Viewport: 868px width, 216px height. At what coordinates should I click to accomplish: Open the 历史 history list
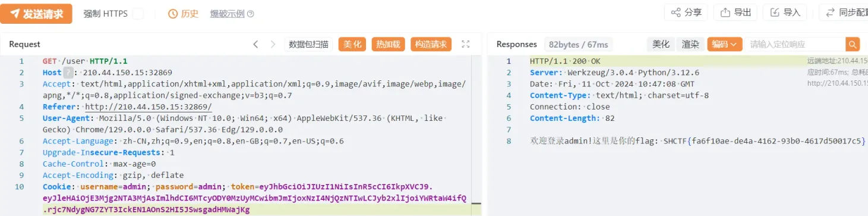(184, 14)
